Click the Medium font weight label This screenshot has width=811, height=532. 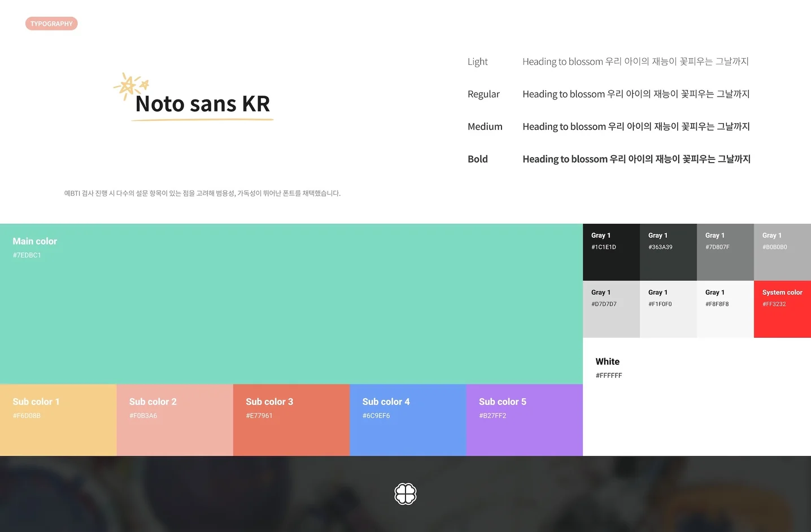[x=485, y=127]
